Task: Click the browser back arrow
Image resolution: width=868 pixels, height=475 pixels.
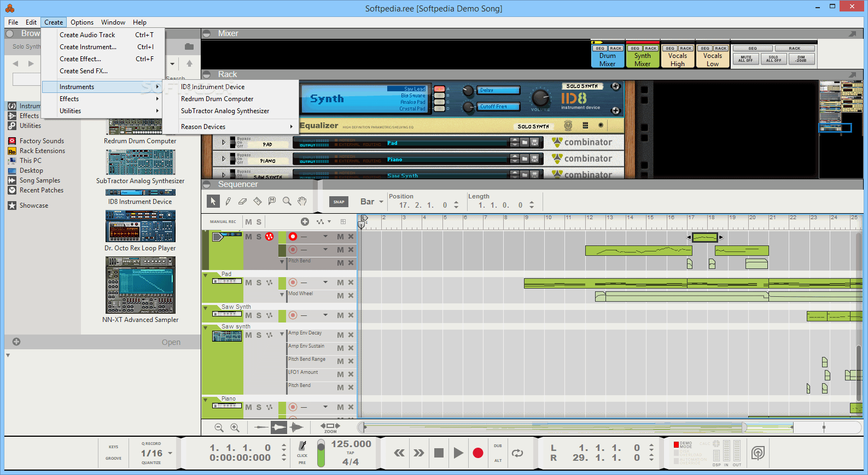Action: [15, 63]
